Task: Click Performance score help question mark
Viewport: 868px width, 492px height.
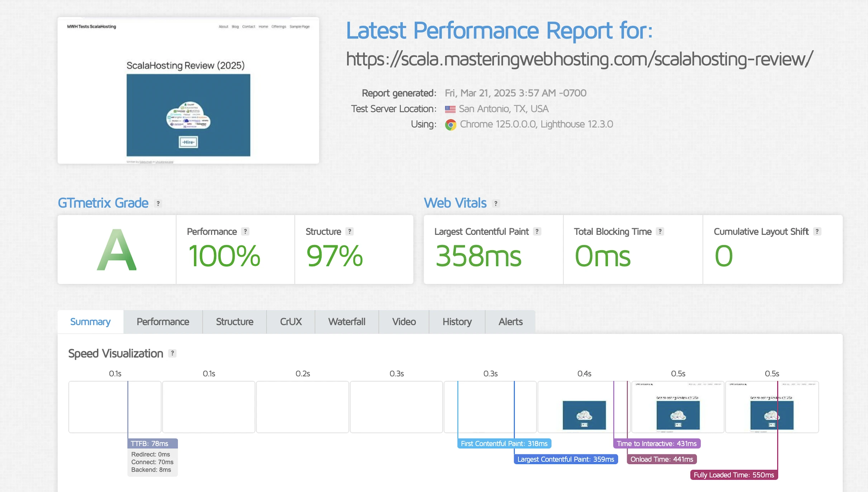Action: point(245,231)
